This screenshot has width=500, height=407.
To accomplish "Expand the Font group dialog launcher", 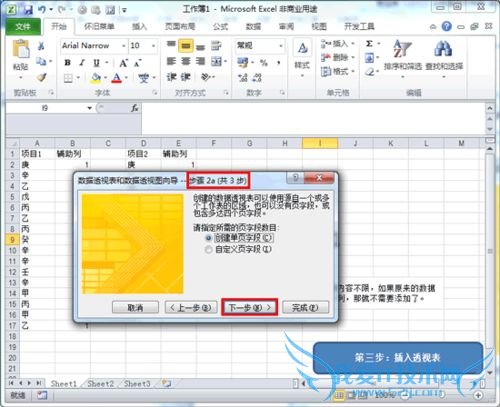I will (155, 92).
